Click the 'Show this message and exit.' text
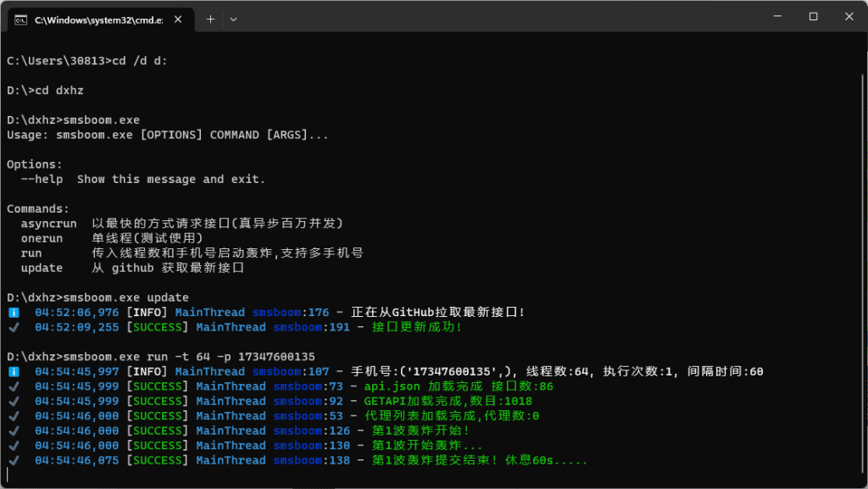The image size is (868, 489). (171, 179)
